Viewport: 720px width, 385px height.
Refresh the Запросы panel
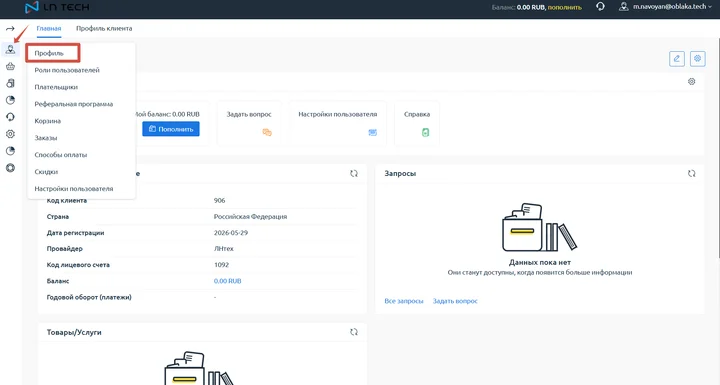(x=692, y=173)
